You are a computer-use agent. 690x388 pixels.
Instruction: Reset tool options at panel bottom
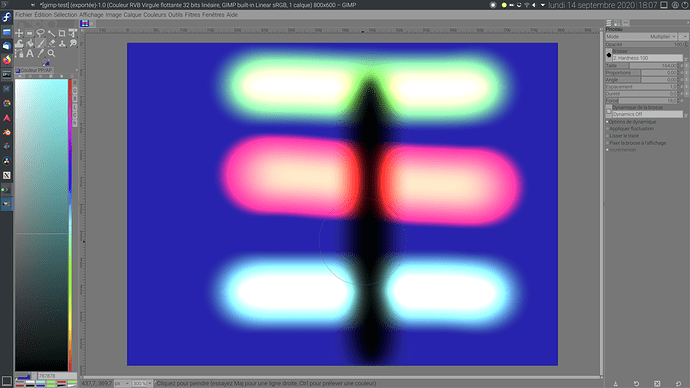(x=678, y=384)
